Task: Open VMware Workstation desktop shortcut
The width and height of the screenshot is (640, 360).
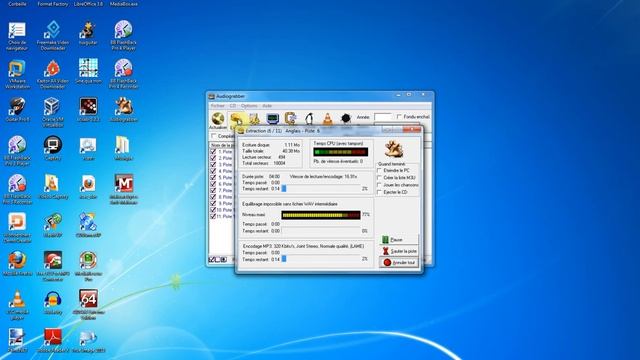Action: coord(17,74)
